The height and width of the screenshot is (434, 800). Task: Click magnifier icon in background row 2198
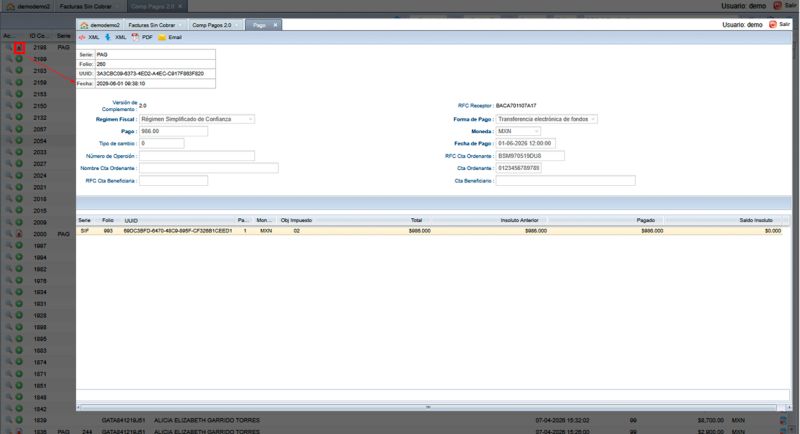click(9, 47)
